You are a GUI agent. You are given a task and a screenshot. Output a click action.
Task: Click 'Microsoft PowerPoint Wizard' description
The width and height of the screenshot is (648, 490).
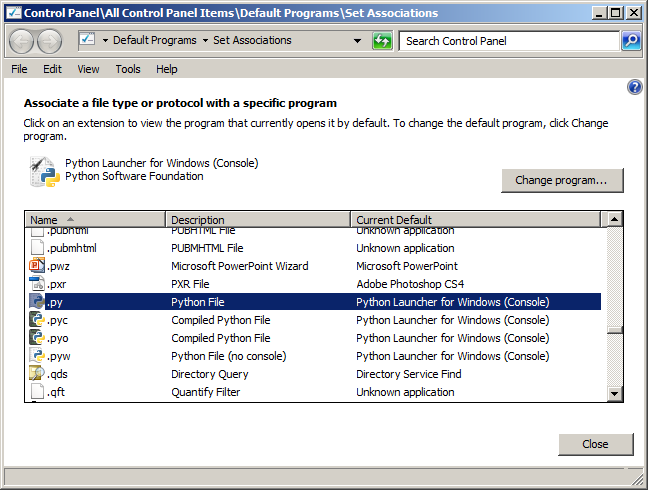click(x=240, y=266)
